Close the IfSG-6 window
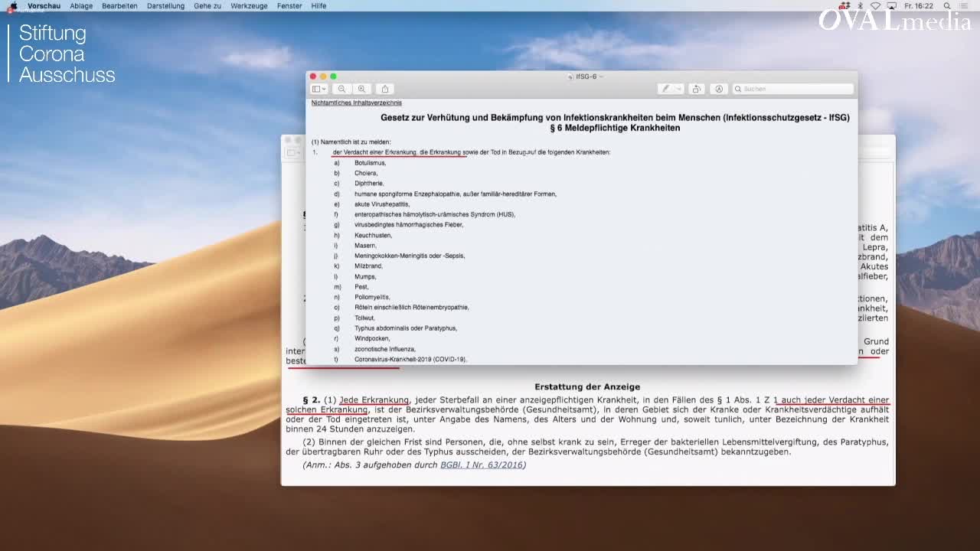The image size is (980, 551). (x=312, y=77)
